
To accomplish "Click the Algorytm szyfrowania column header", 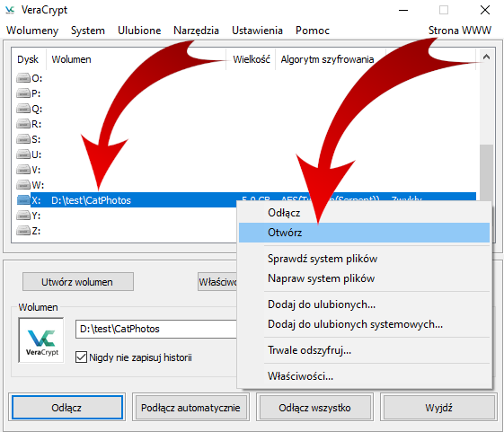I will [331, 59].
